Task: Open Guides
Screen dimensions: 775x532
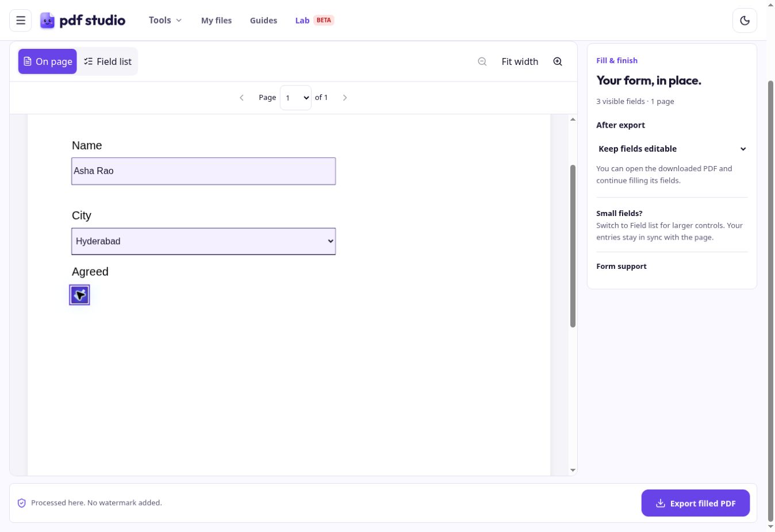Action: [x=263, y=20]
